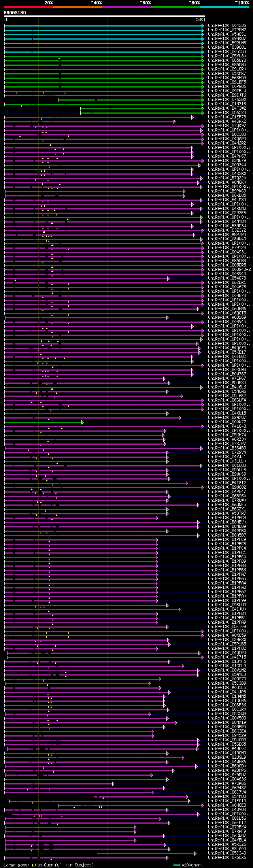Click the UniRef100_Q56X23 label

point(227,112)
